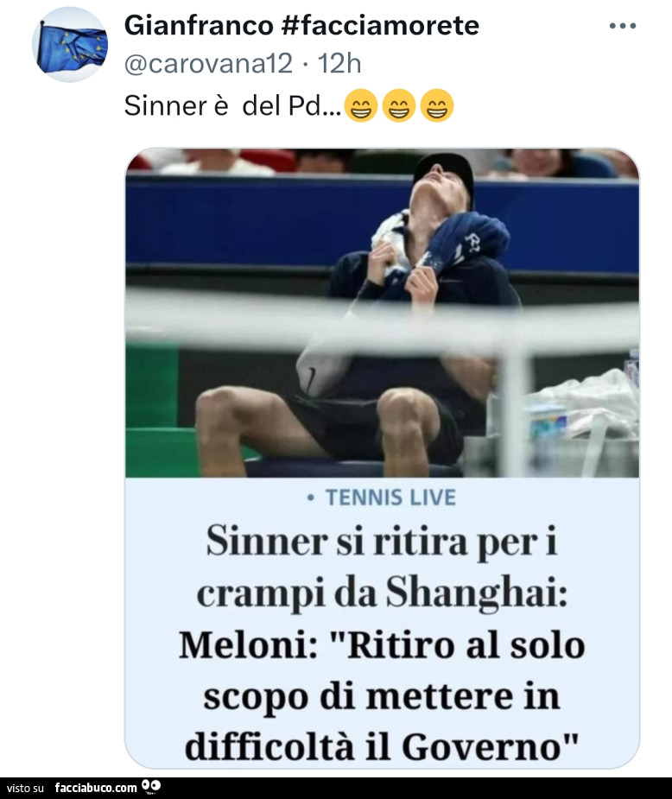672x799 pixels.
Task: Click the headline 'Sinner si ritira per i'
Action: coord(382,542)
